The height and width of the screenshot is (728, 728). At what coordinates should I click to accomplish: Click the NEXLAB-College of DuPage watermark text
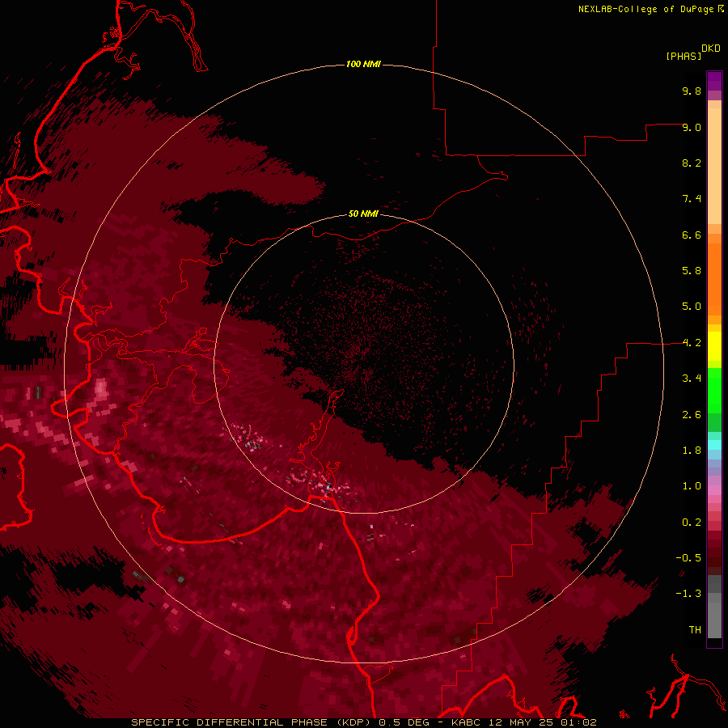(646, 9)
